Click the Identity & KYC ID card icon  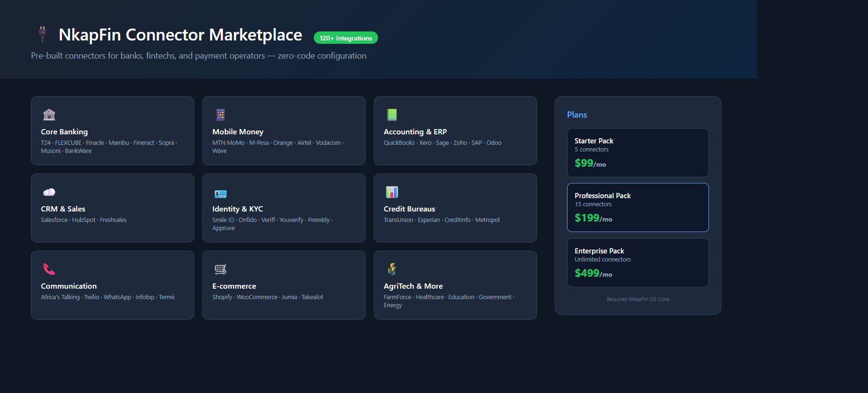pos(220,194)
